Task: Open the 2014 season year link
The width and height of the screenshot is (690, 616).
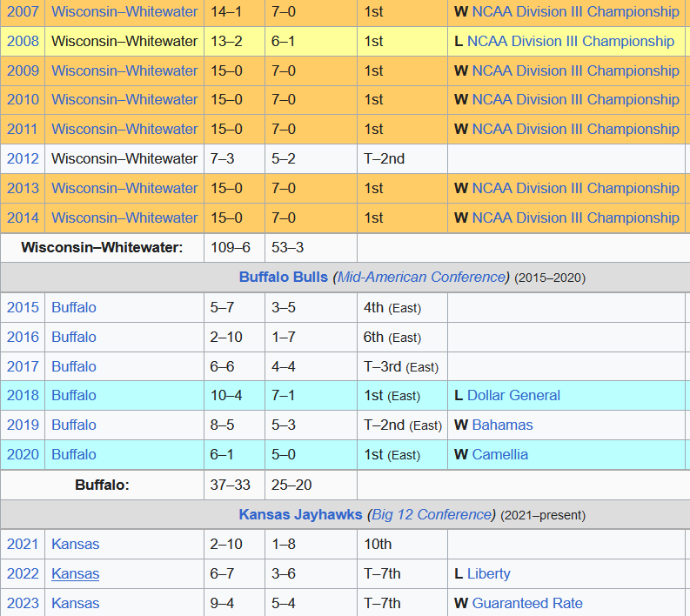Action: coord(23,218)
